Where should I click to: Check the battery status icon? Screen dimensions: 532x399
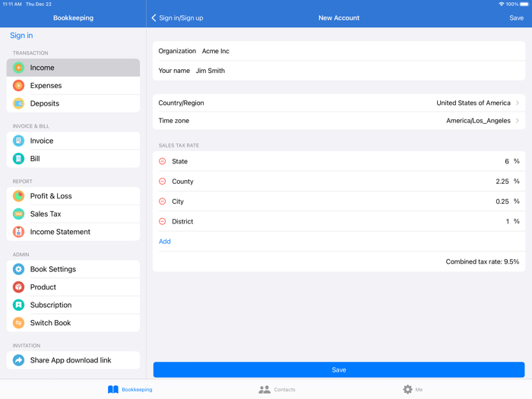pyautogui.click(x=524, y=4)
